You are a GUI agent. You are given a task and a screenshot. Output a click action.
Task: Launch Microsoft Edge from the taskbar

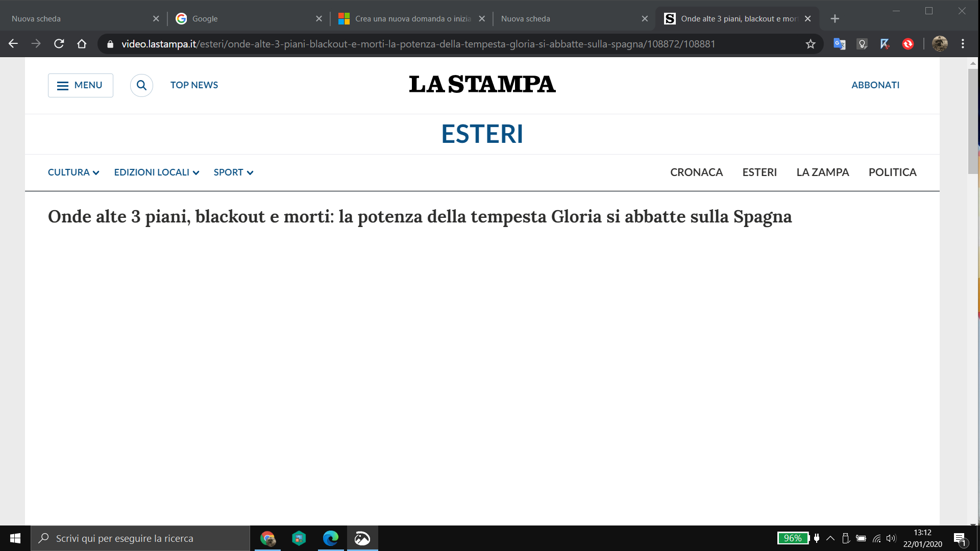(331, 538)
